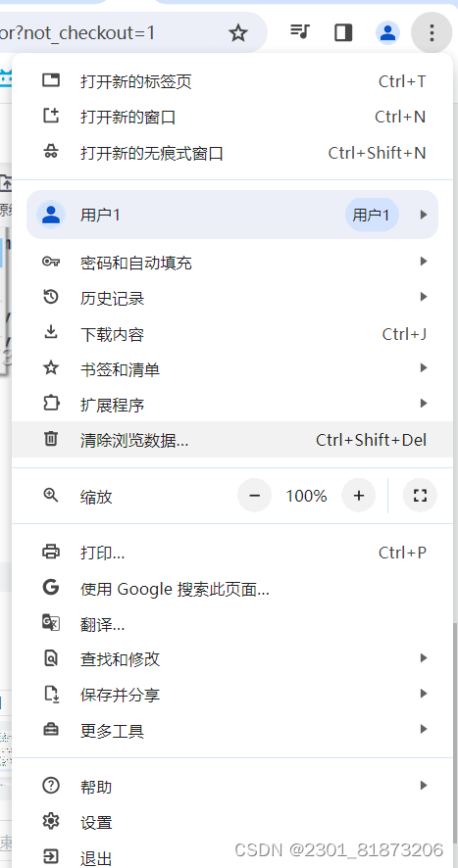Screen dimensions: 458x868
Task: Bookmark this page with the star icon
Action: click(238, 33)
